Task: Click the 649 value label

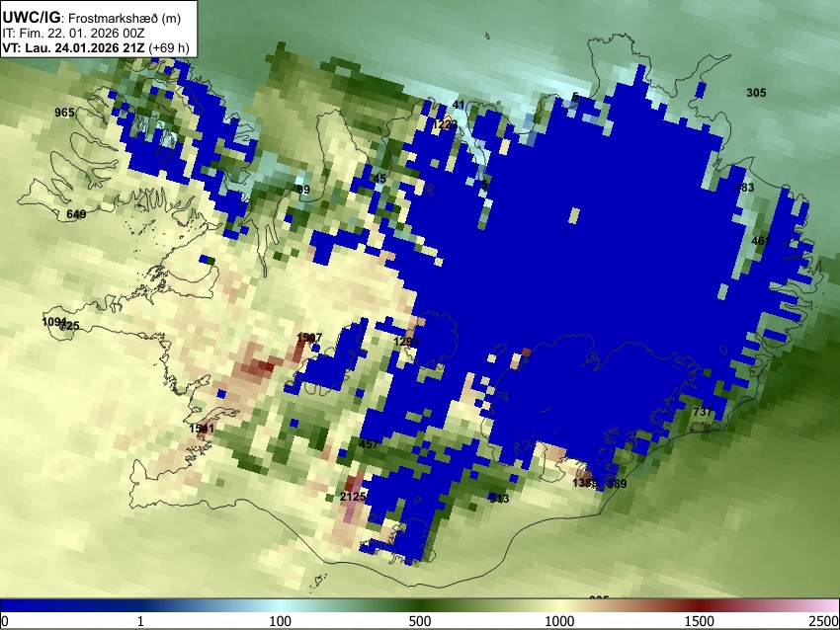Action: pos(76,214)
